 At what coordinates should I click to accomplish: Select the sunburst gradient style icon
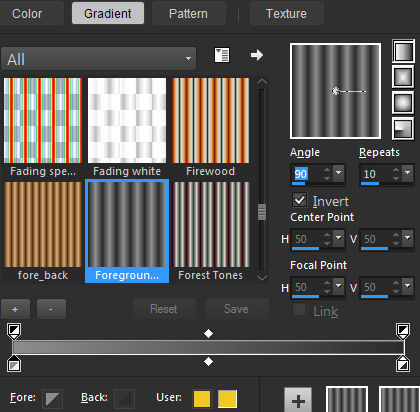pos(403,103)
